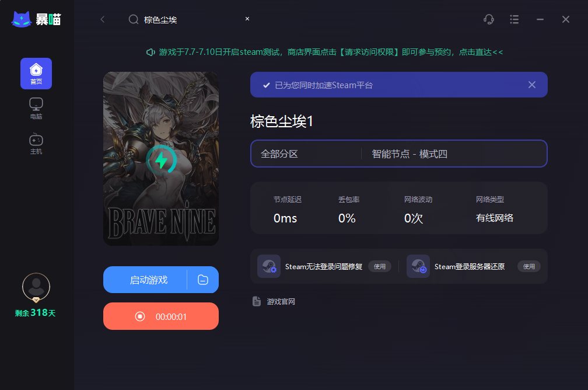Viewport: 588px width, 390px height.
Task: Click the 棕色尘埃1 game title
Action: (x=282, y=121)
